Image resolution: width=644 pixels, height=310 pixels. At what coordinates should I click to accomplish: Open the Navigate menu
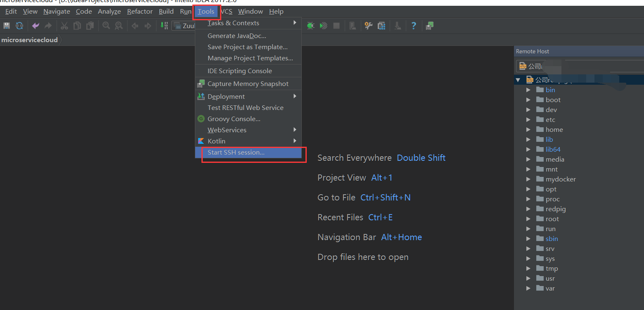57,11
